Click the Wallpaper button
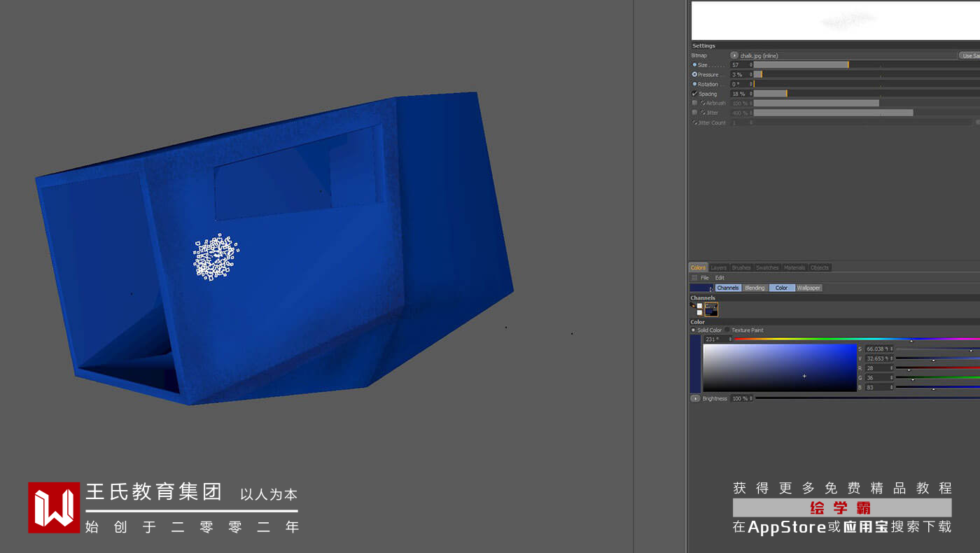Image resolution: width=980 pixels, height=553 pixels. point(808,288)
